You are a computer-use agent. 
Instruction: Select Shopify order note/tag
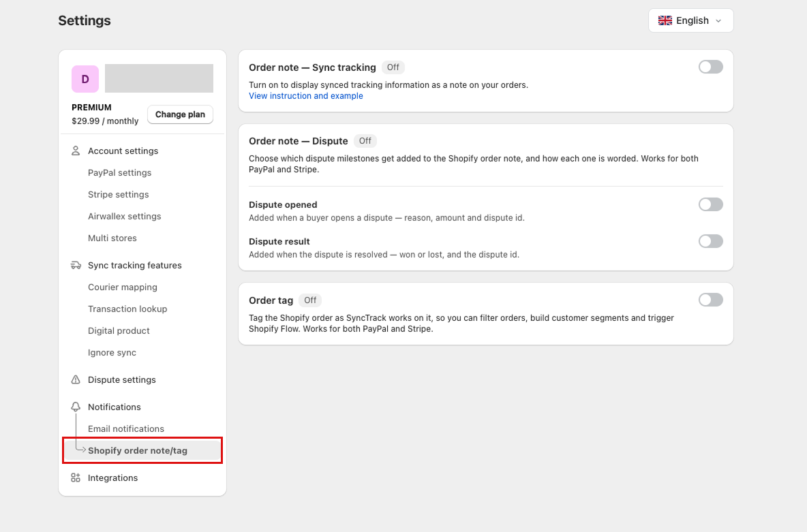(x=142, y=451)
